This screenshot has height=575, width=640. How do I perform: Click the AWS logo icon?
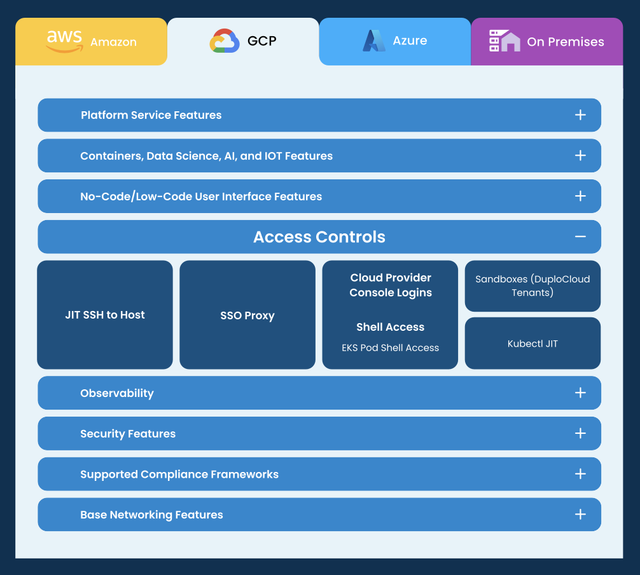(64, 41)
